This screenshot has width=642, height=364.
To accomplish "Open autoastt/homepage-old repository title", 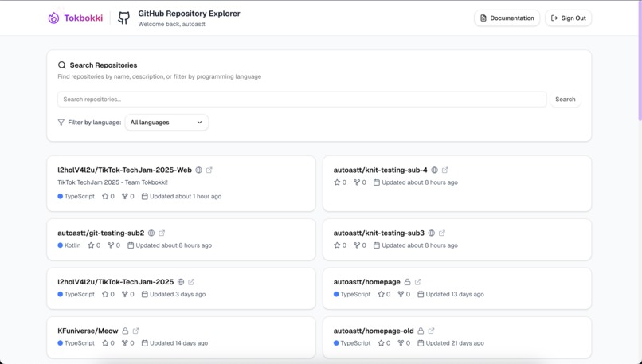I will point(374,331).
